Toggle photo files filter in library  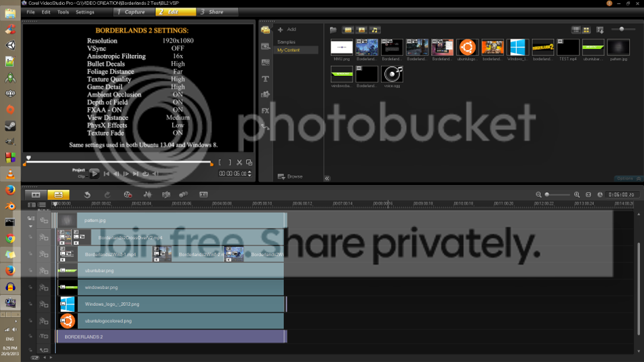point(361,30)
